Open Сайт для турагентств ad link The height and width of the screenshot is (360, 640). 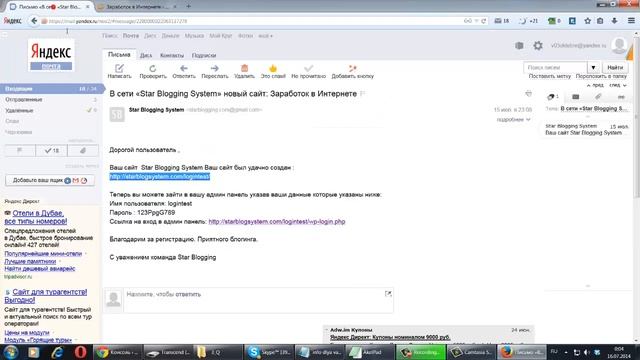(x=46, y=296)
